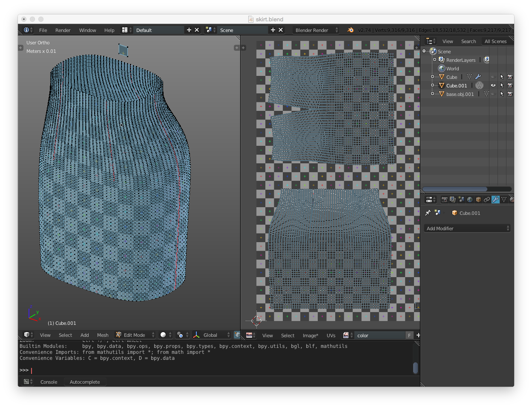Click the All Scenes button in the outliner header
This screenshot has height=408, width=532.
[495, 41]
